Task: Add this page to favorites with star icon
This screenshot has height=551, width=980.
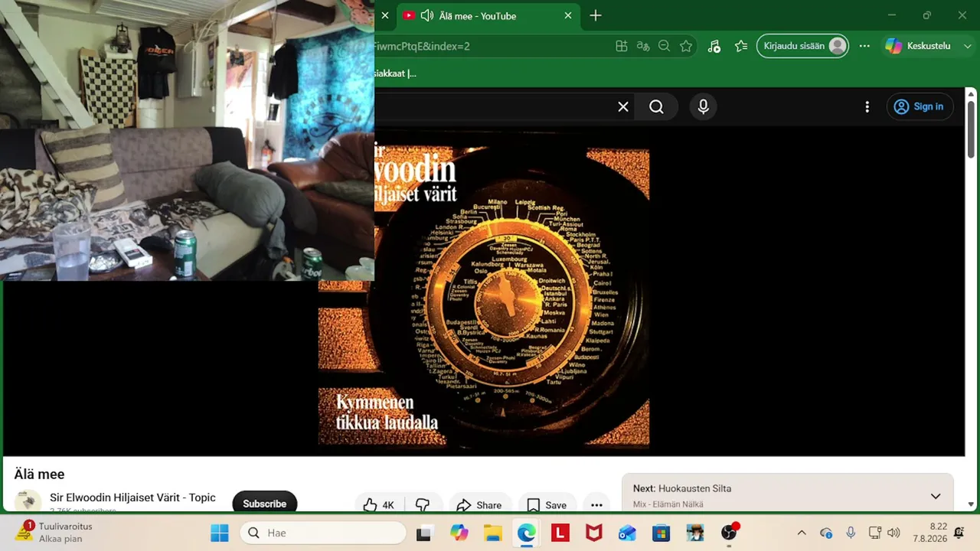Action: 686,46
